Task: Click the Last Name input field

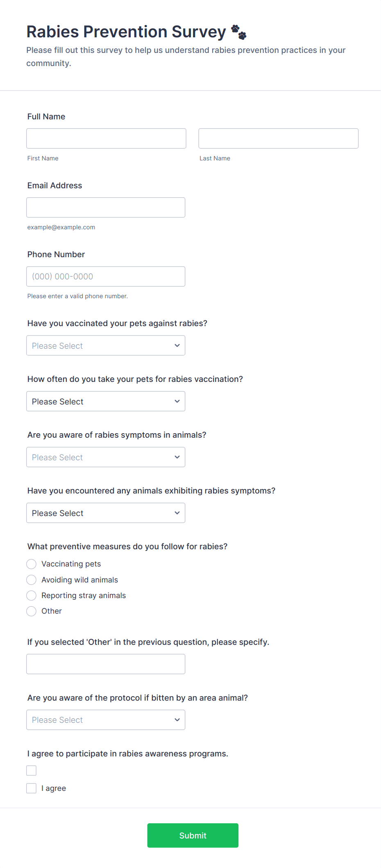Action: pyautogui.click(x=278, y=139)
